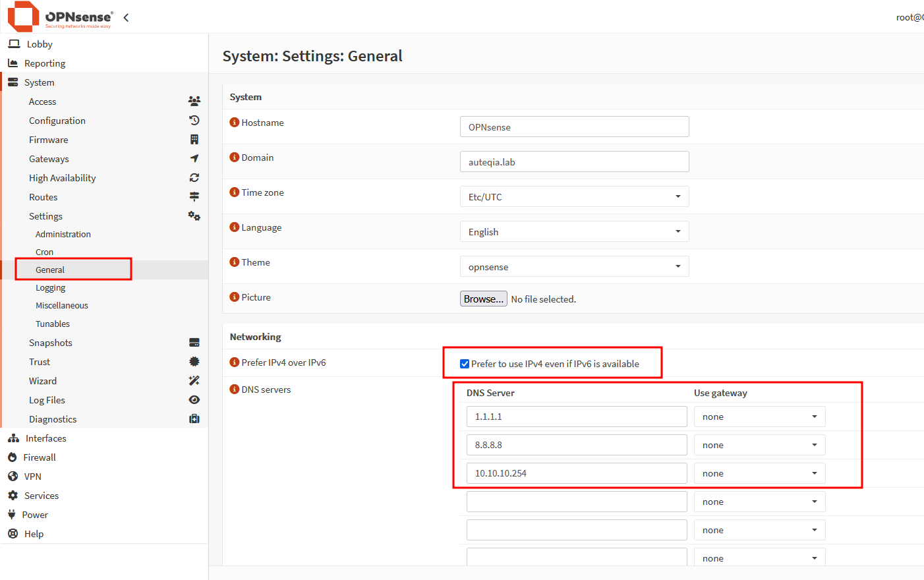
Task: Show help info for Theme
Action: (x=234, y=262)
